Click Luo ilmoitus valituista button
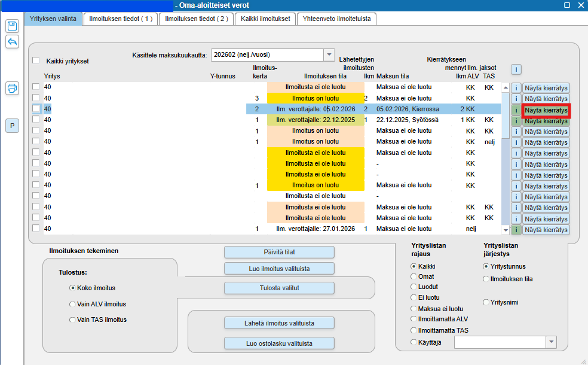588x365 pixels. pos(279,269)
